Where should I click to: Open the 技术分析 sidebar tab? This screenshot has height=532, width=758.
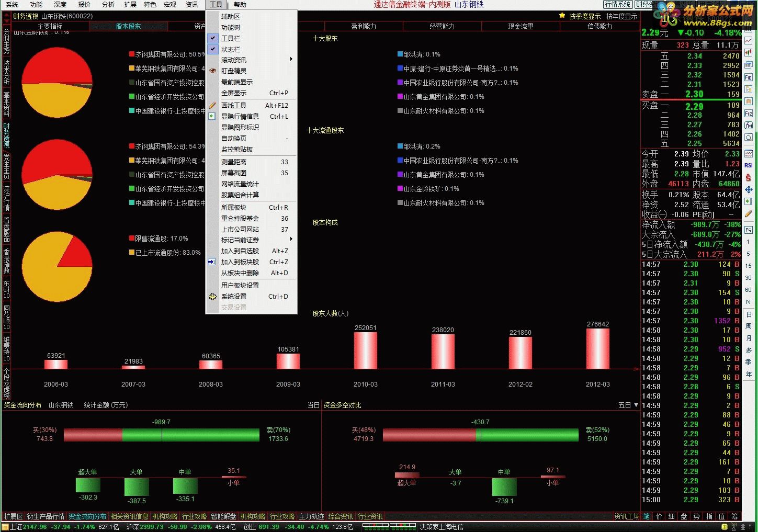pyautogui.click(x=6, y=72)
